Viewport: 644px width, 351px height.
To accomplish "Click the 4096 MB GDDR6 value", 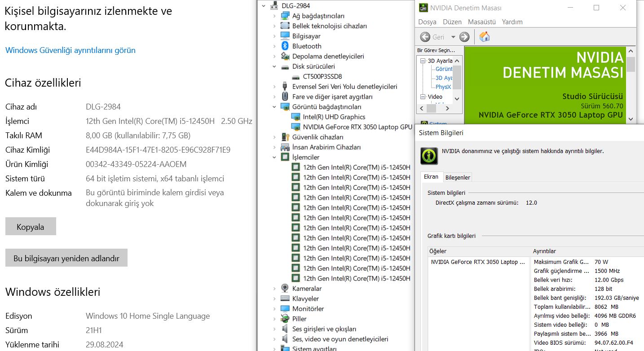I will click(615, 316).
